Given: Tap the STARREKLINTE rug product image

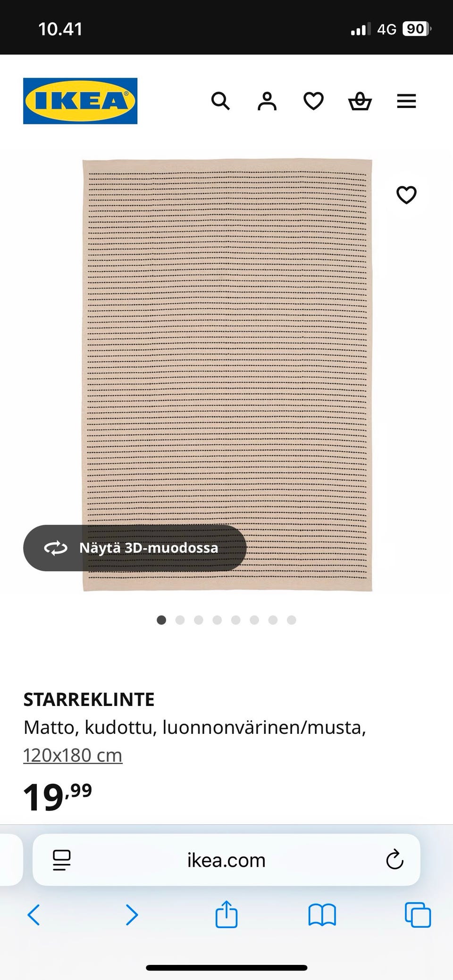Looking at the screenshot, I should pos(227,375).
